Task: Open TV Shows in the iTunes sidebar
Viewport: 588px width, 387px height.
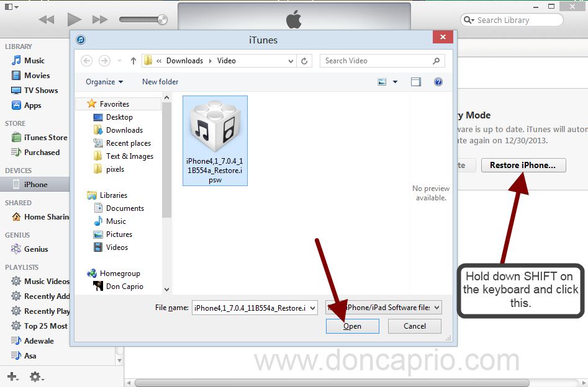Action: pyautogui.click(x=41, y=91)
